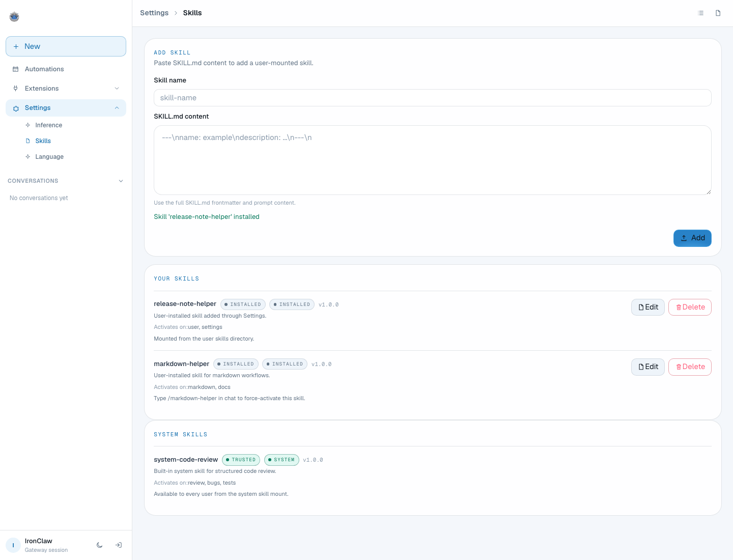This screenshot has height=560, width=733.
Task: Click the "No conversations yet" text
Action: point(39,198)
